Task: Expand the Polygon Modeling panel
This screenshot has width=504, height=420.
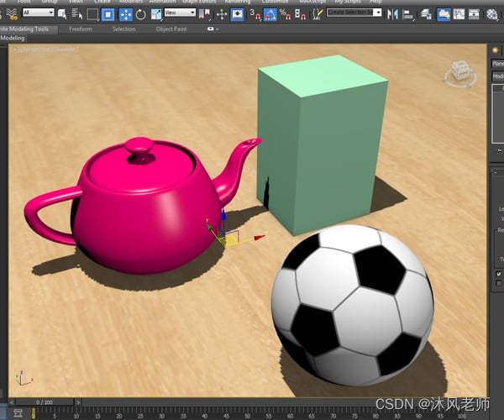Action: (x=13, y=38)
